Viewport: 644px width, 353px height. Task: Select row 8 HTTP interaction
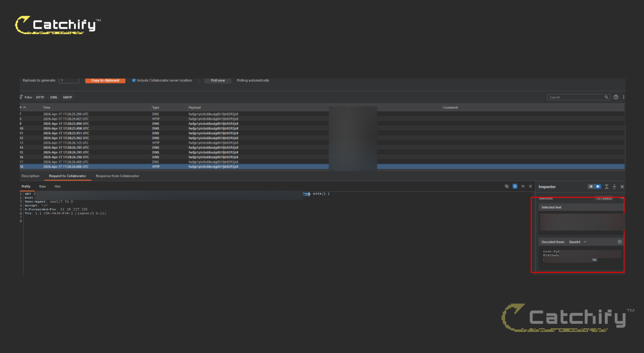pos(322,119)
